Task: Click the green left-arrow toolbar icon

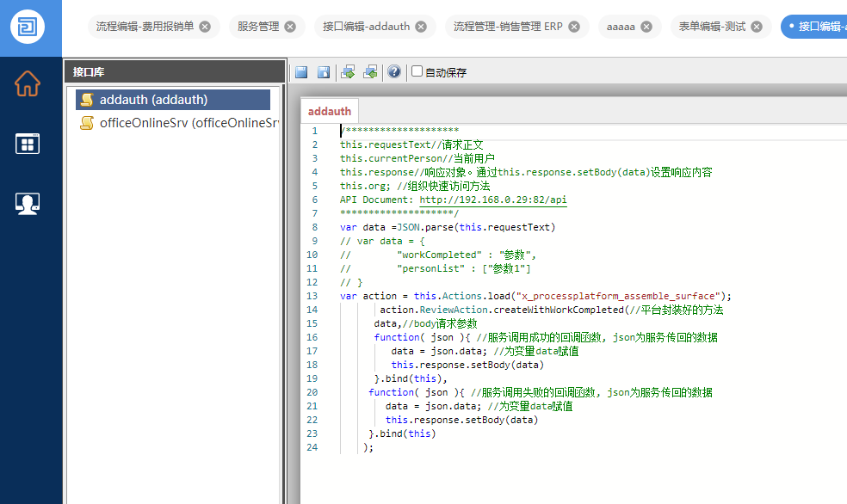Action: pos(370,72)
